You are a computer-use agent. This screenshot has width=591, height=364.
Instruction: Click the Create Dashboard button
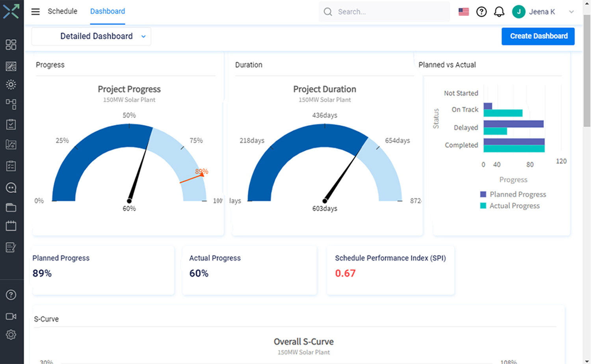point(538,36)
